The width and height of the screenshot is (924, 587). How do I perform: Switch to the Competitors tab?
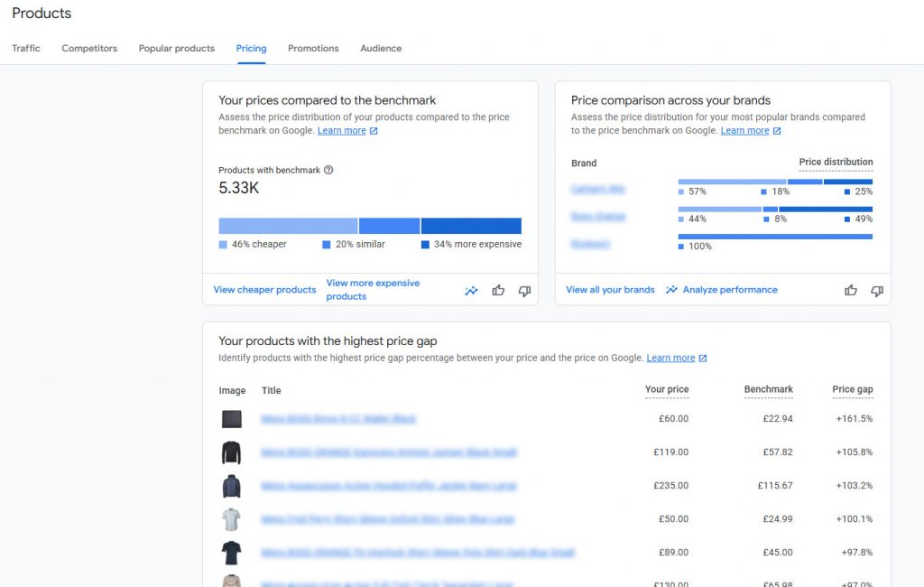click(89, 49)
